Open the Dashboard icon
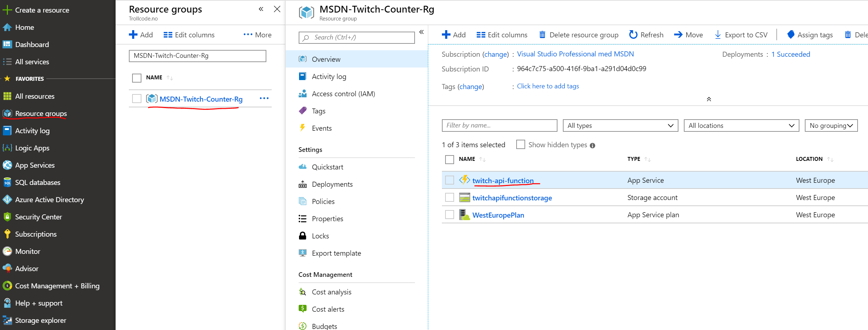Screen dimensions: 868x330 7,45
